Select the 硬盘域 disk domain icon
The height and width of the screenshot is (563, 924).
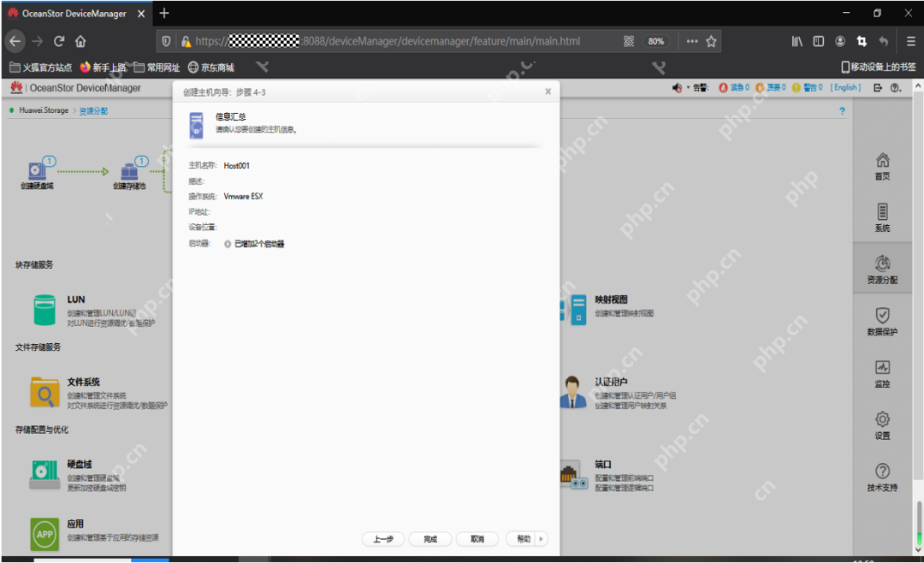pyautogui.click(x=43, y=473)
